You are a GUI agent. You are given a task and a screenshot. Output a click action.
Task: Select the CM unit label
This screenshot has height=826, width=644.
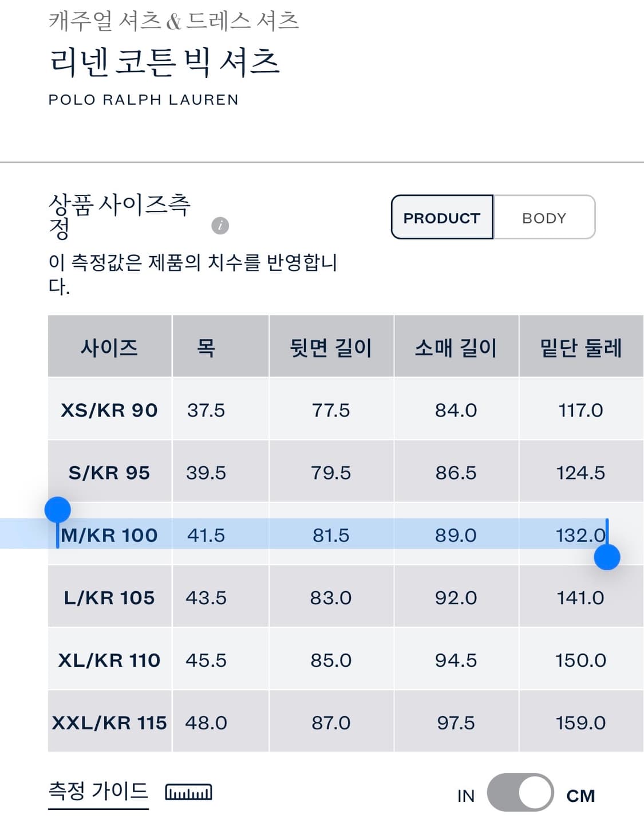click(580, 796)
